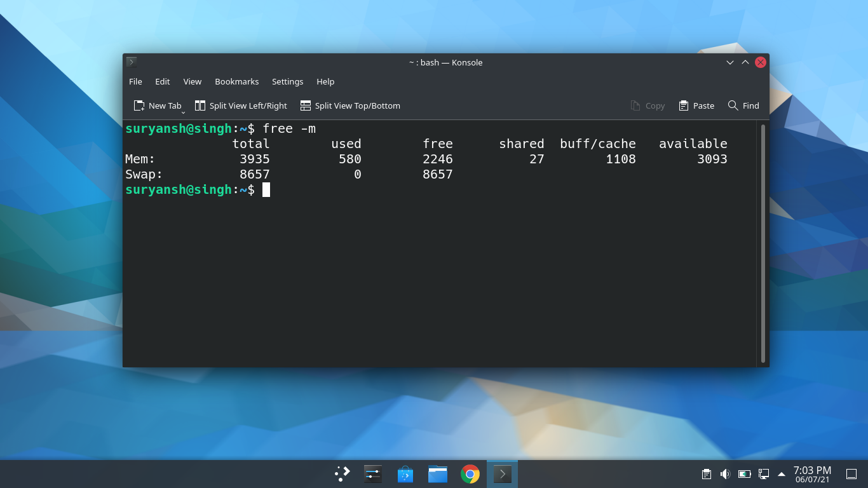Launch the Konsole icon in the taskbar

coord(502,473)
